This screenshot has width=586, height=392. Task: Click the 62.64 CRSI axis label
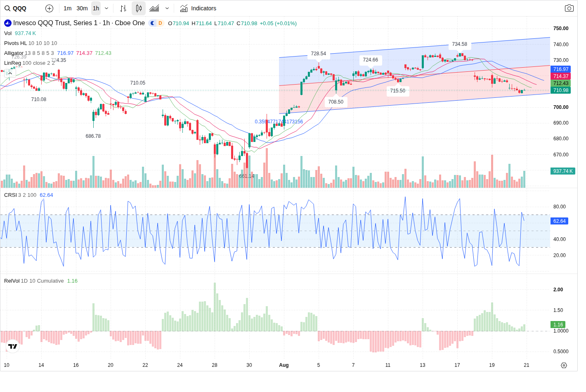[560, 221]
